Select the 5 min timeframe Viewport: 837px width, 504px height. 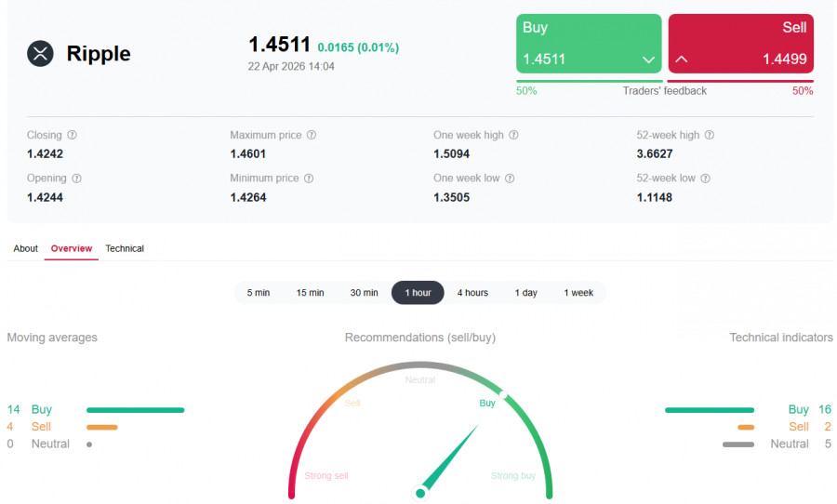[x=259, y=293]
